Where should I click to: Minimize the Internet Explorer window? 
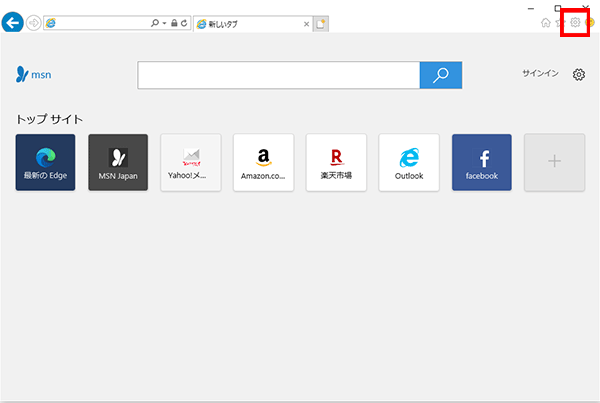[531, 8]
